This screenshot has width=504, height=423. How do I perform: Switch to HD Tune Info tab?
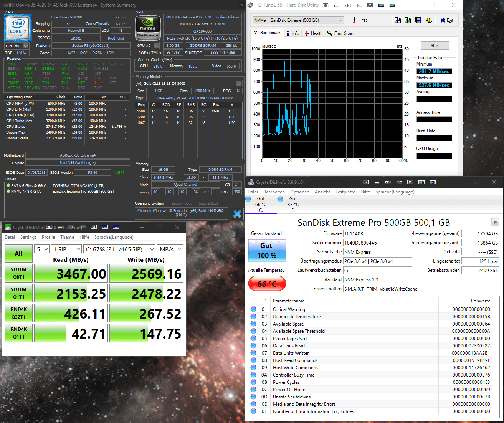click(x=292, y=33)
